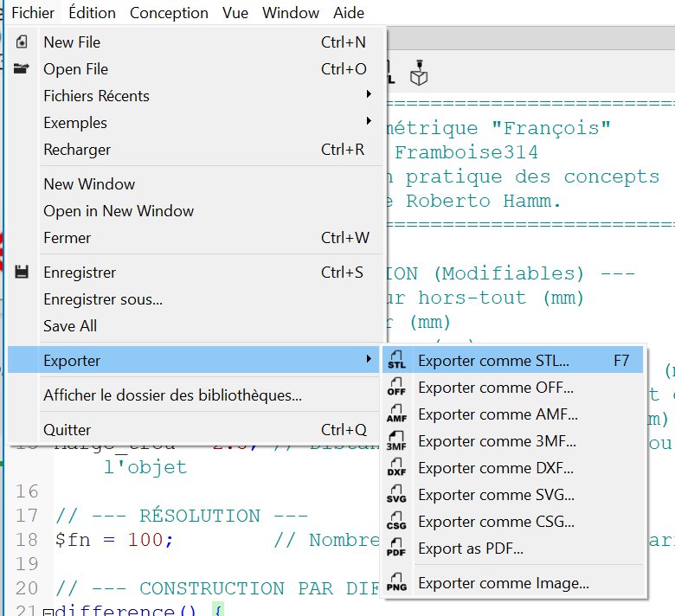Click the PNG icon beside Exporter comme Image
Screen dimensions: 675x616
[396, 583]
